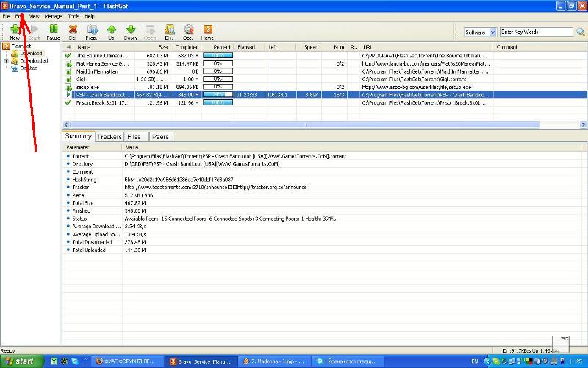Switch to the Trackers tab
The height and width of the screenshot is (368, 588).
coord(110,137)
